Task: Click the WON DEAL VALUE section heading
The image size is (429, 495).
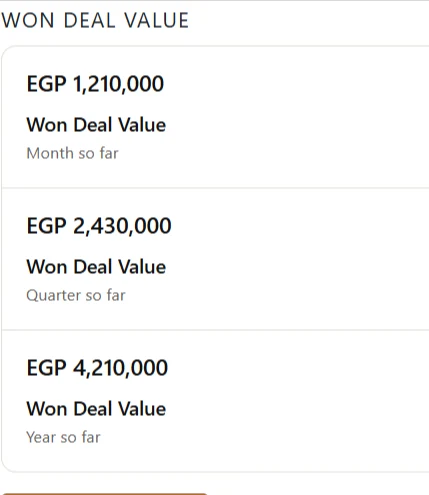Action: point(95,20)
